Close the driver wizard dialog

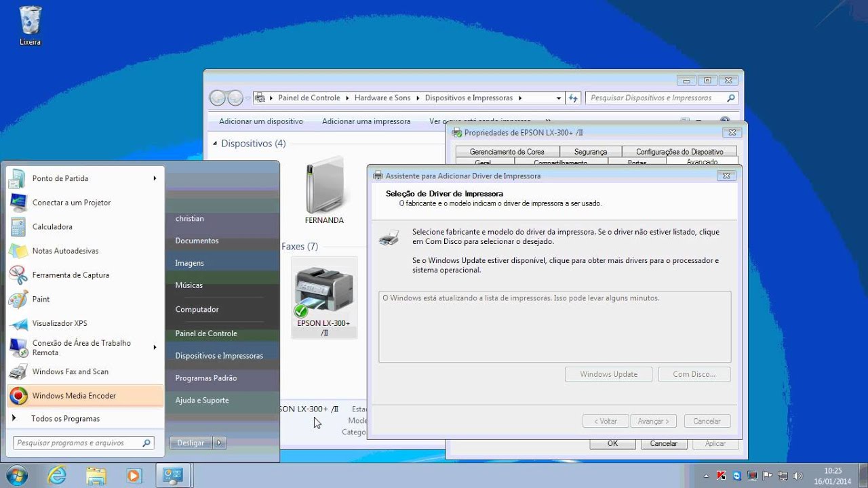(x=726, y=176)
